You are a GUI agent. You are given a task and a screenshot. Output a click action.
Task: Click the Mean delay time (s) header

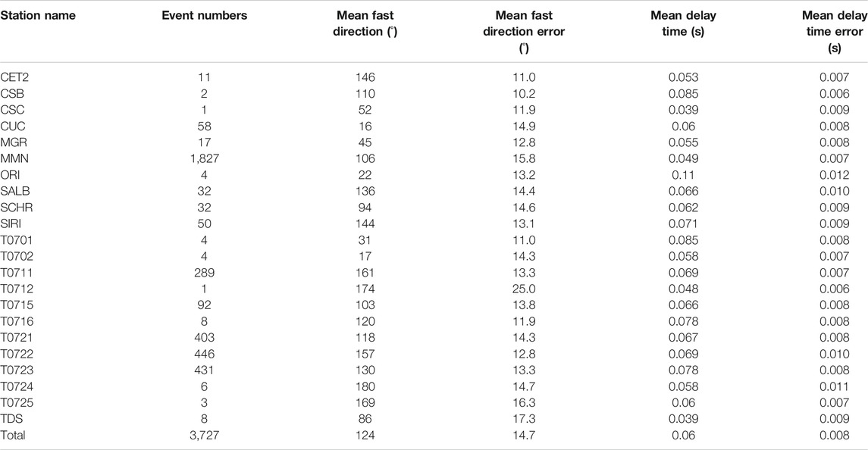tap(683, 23)
